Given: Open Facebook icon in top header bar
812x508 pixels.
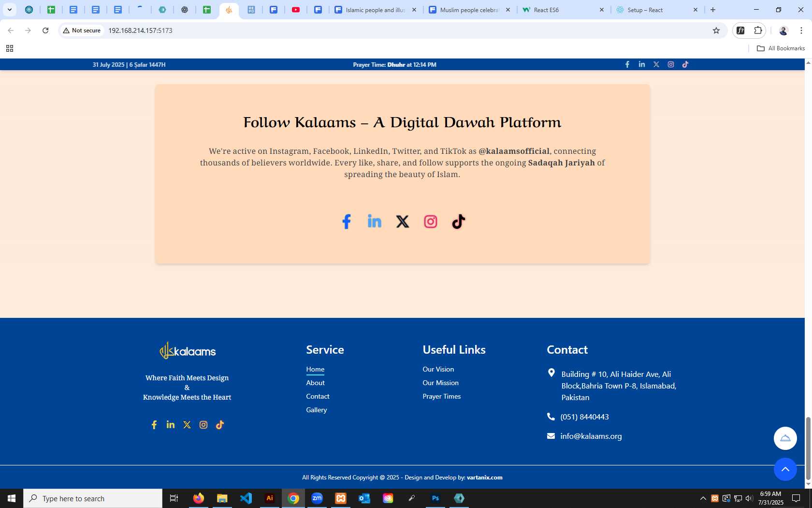Looking at the screenshot, I should click(627, 64).
